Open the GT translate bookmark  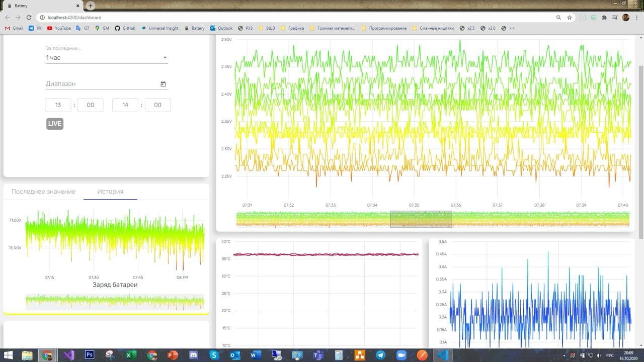pyautogui.click(x=83, y=28)
